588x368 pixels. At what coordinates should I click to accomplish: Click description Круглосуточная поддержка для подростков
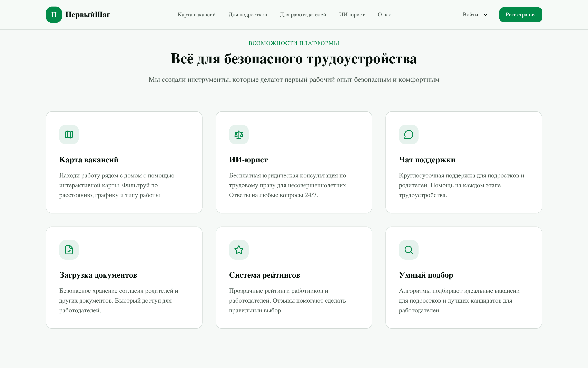tap(461, 185)
